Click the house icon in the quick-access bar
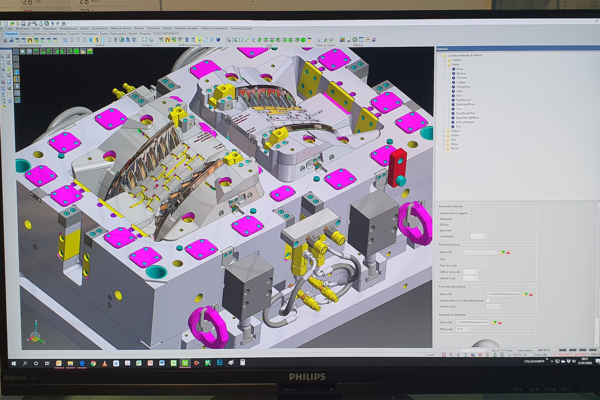The height and width of the screenshot is (400, 600). (64, 23)
